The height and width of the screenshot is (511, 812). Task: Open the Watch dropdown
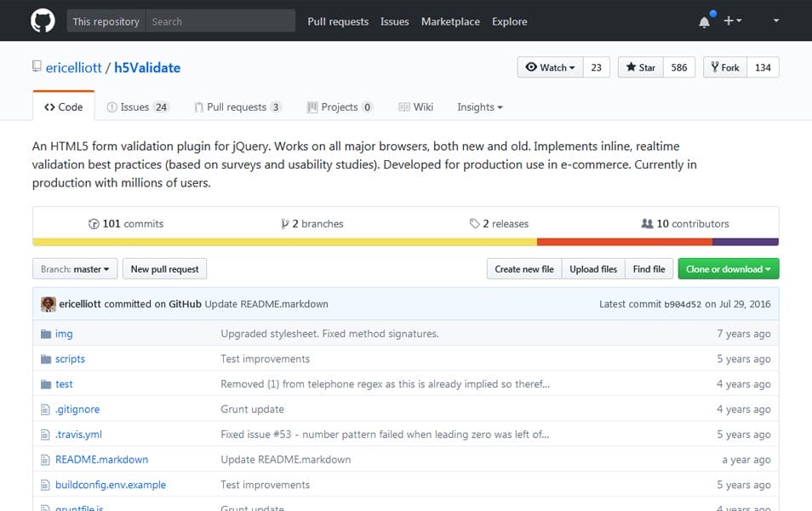pyautogui.click(x=550, y=67)
